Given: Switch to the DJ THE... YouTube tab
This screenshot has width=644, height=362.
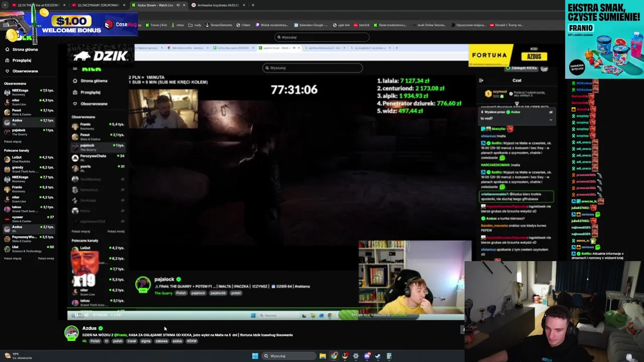Looking at the screenshot, I should [38, 5].
